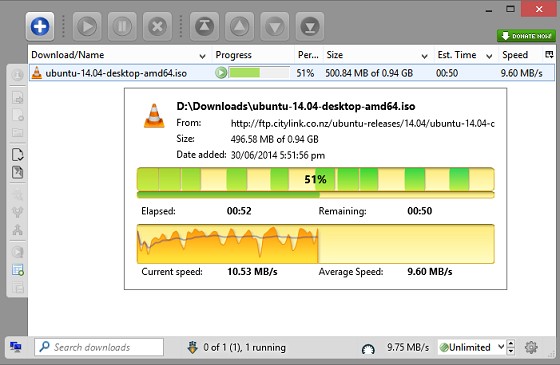Click the ftp.citylink.co.nz source URL text
The height and width of the screenshot is (365, 560).
[362, 124]
